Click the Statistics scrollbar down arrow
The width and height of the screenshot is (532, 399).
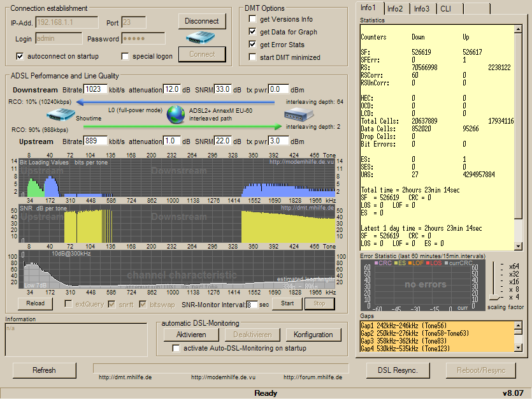[x=518, y=246]
